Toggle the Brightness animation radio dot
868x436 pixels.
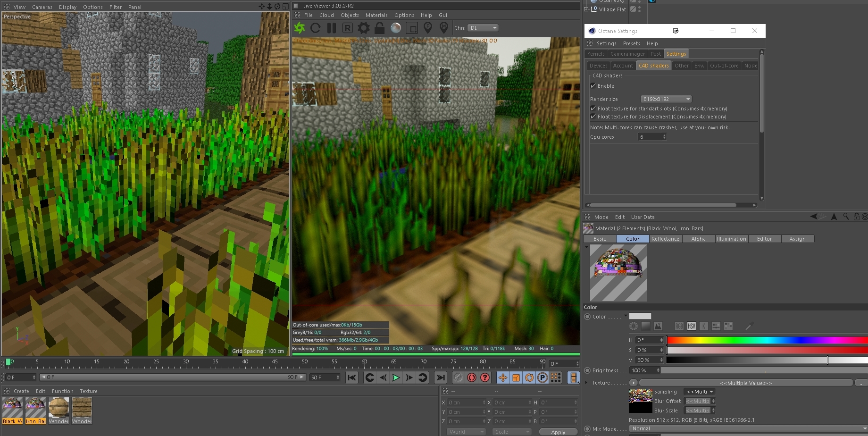(587, 370)
